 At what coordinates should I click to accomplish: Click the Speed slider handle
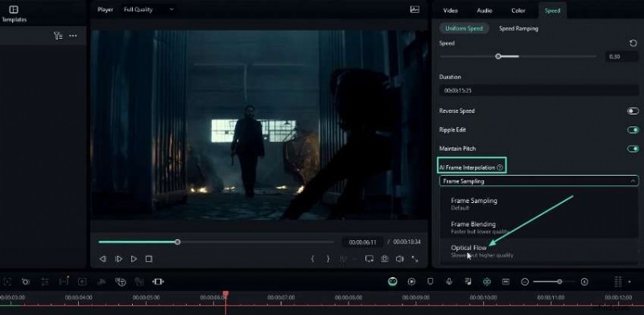pyautogui.click(x=497, y=56)
